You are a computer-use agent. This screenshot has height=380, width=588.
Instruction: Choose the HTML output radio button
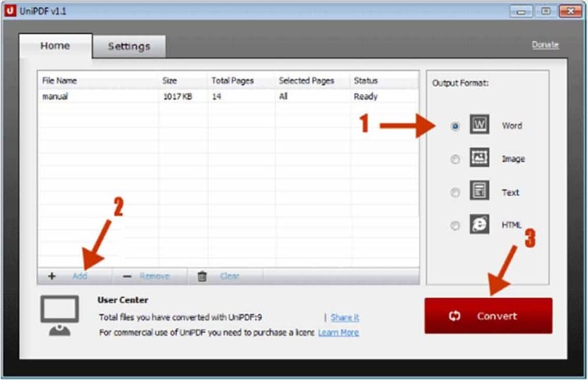tap(455, 226)
